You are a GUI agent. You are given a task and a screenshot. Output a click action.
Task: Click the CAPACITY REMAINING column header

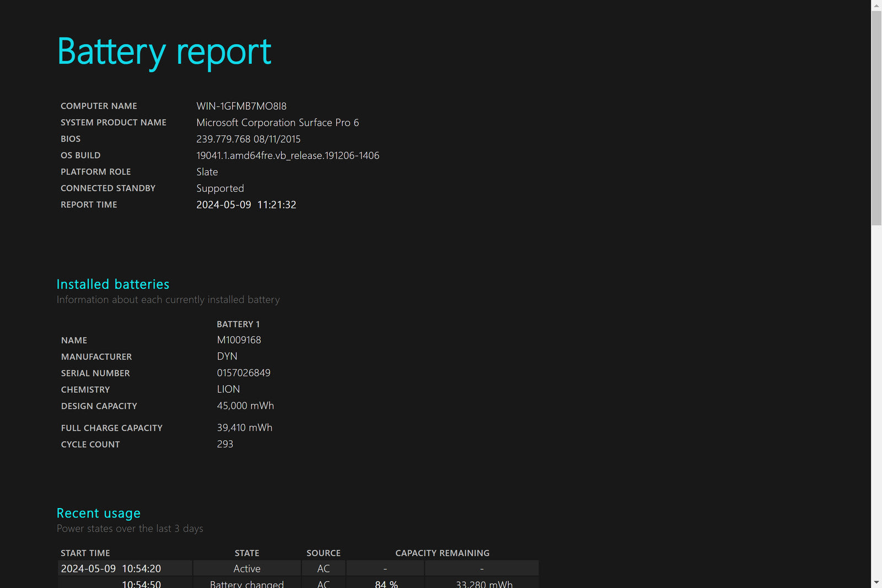click(442, 553)
